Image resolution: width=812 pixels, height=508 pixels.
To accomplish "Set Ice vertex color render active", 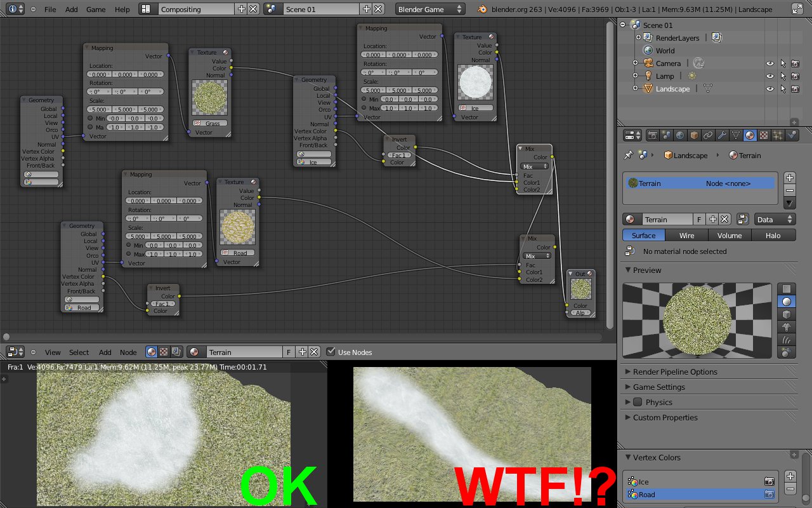I will tap(769, 481).
